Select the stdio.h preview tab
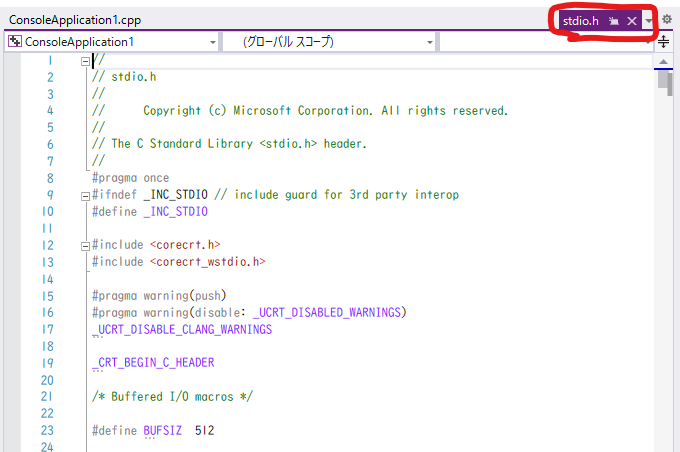The image size is (680, 452). pos(581,21)
